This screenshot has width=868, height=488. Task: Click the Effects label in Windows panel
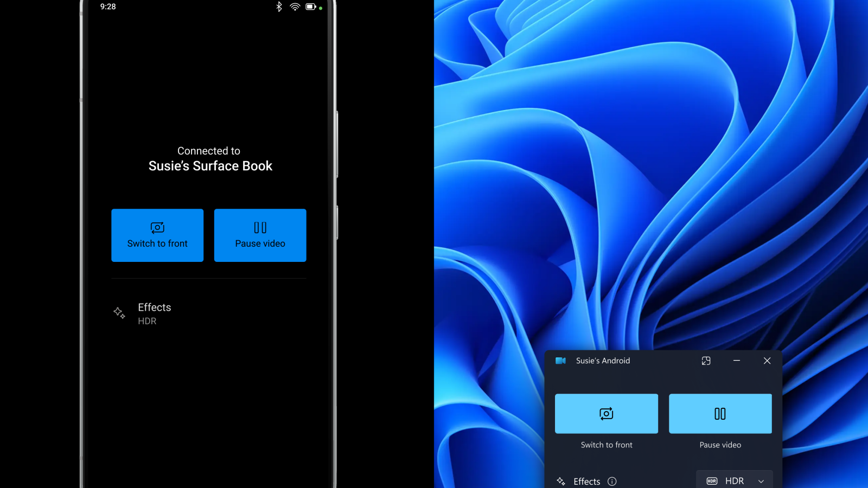[587, 481]
